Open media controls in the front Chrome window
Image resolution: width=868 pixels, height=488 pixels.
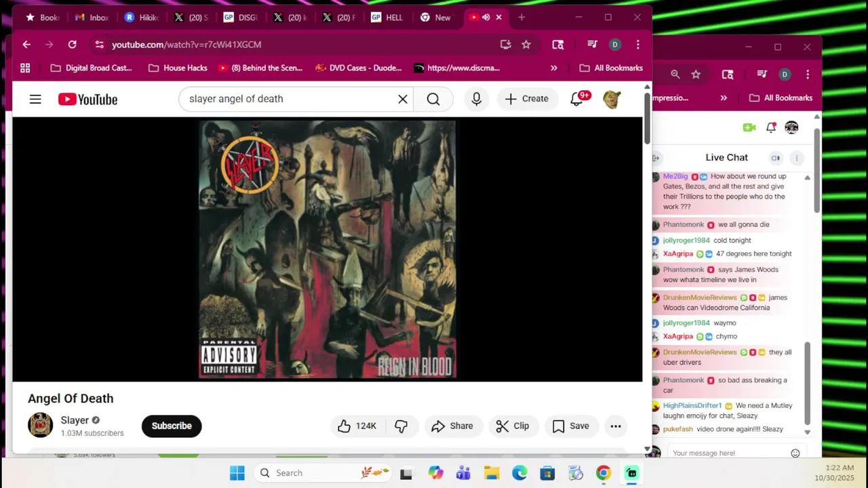(x=592, y=44)
